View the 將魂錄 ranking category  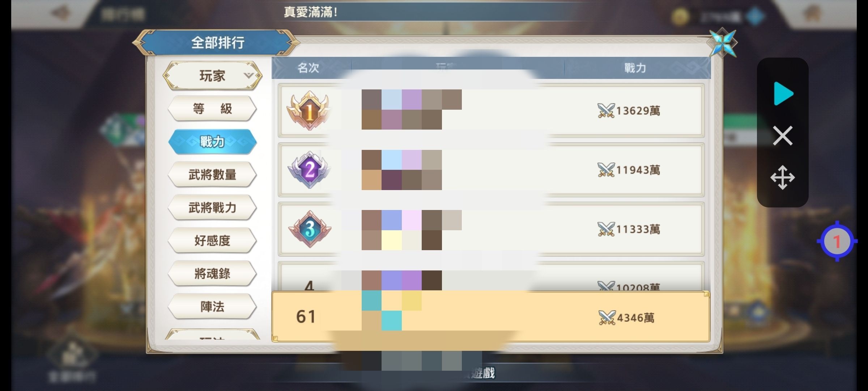[212, 273]
